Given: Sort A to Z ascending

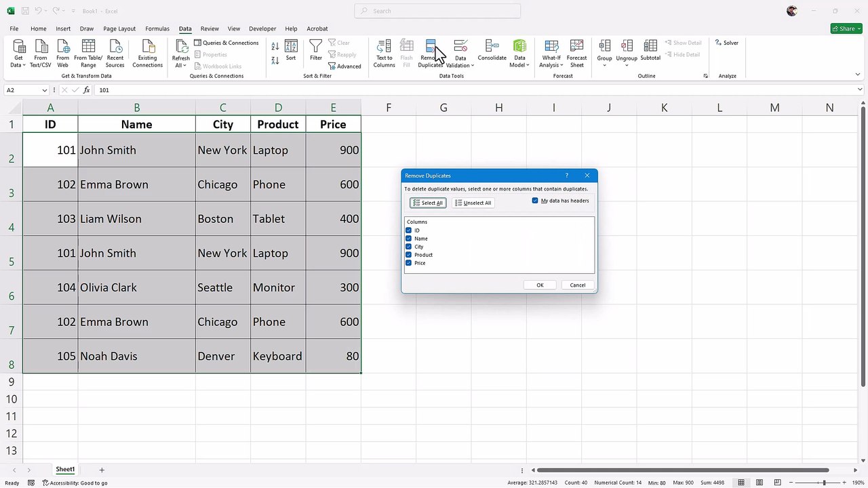Looking at the screenshot, I should click(275, 47).
